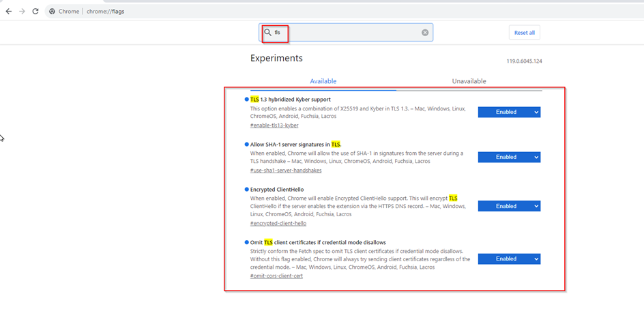
Task: Open Enabled dropdown for SHA-1 server signatures
Action: 510,157
